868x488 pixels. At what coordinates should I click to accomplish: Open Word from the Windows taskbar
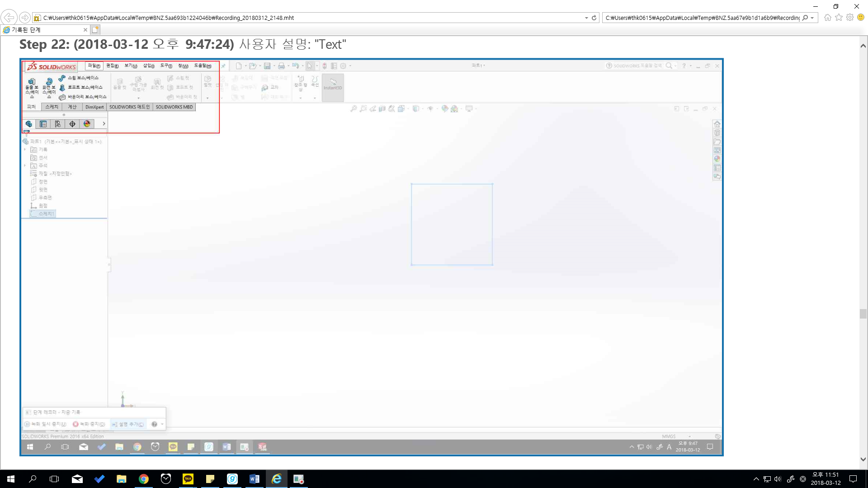[x=255, y=479]
